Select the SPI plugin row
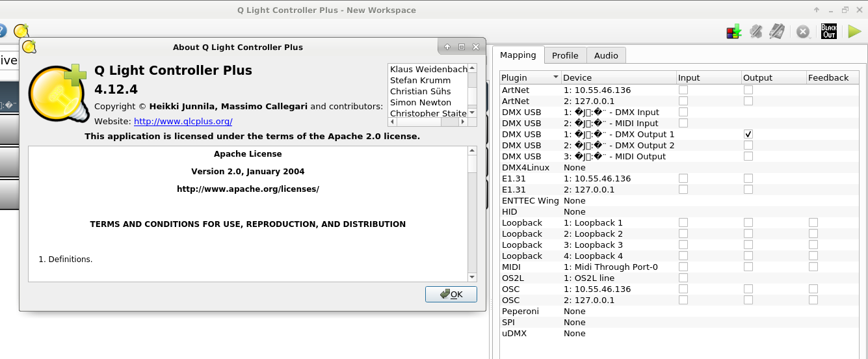868x359 pixels. coord(679,322)
